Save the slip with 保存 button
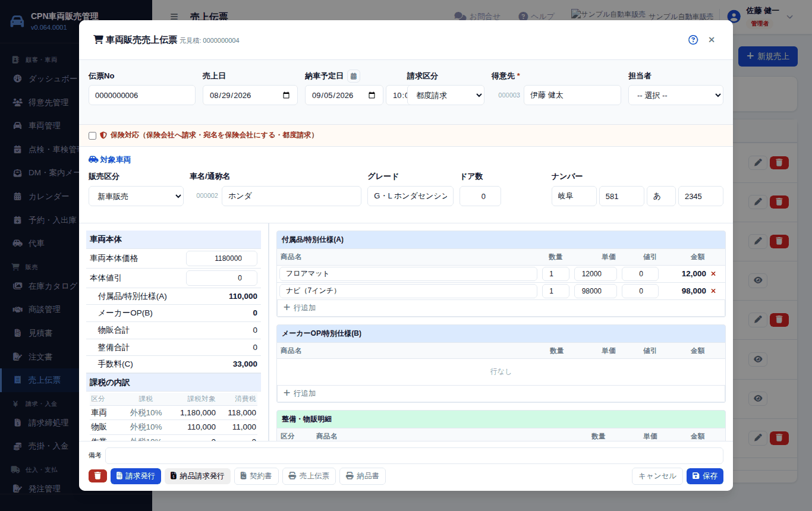The image size is (812, 511). pyautogui.click(x=705, y=476)
